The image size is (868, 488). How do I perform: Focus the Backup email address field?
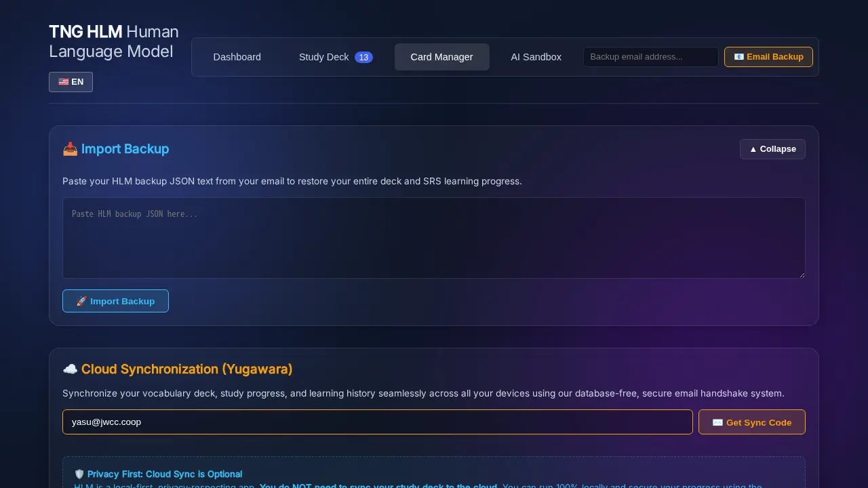click(x=650, y=57)
